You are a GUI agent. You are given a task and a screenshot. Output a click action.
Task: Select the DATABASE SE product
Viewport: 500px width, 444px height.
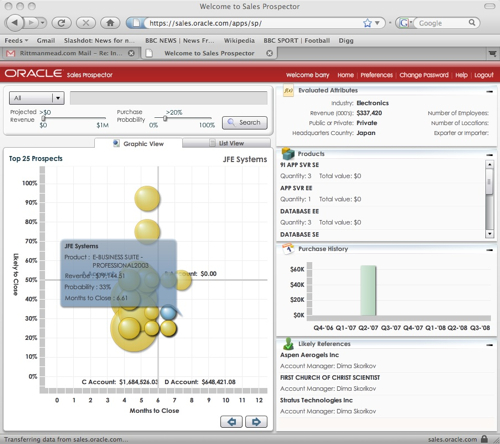point(299,235)
